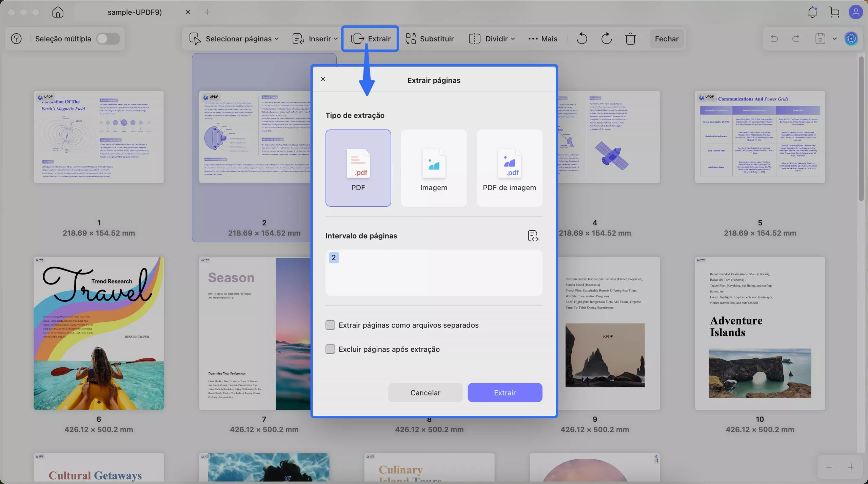
Task: Click the rotate clockwise icon
Action: 606,39
